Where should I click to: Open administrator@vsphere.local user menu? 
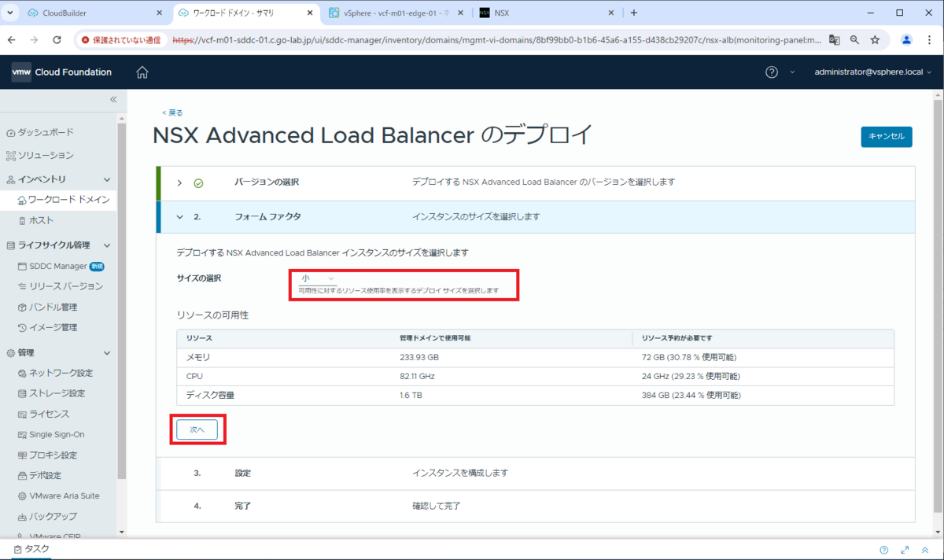(873, 72)
